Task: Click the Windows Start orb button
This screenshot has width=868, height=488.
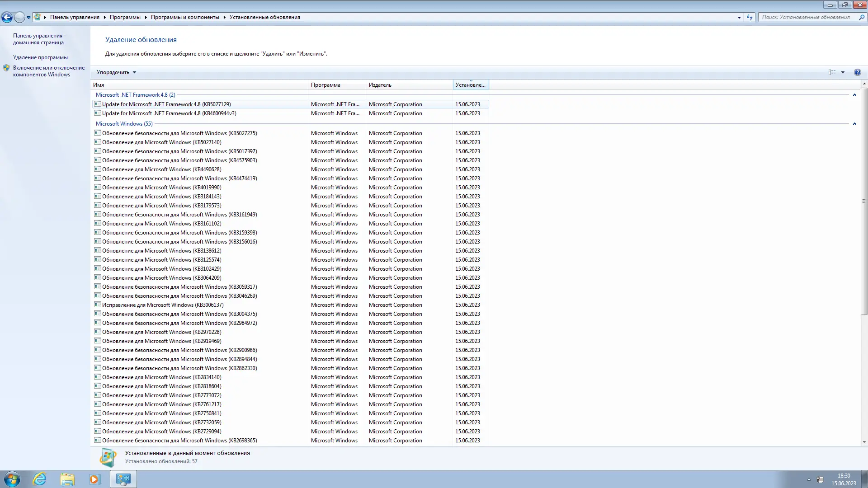Action: pyautogui.click(x=12, y=479)
